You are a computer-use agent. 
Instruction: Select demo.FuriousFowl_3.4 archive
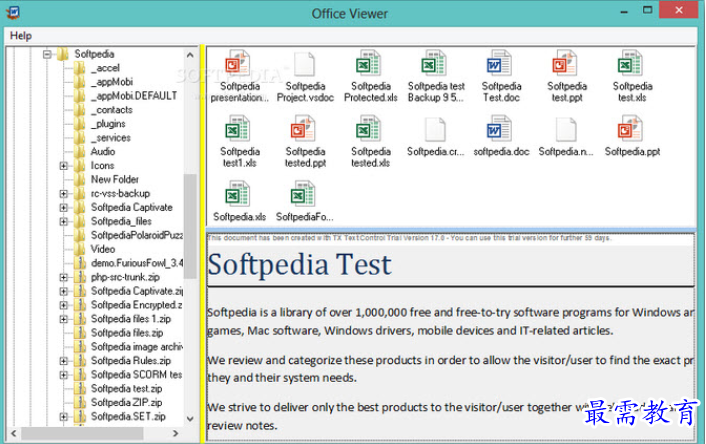click(137, 263)
